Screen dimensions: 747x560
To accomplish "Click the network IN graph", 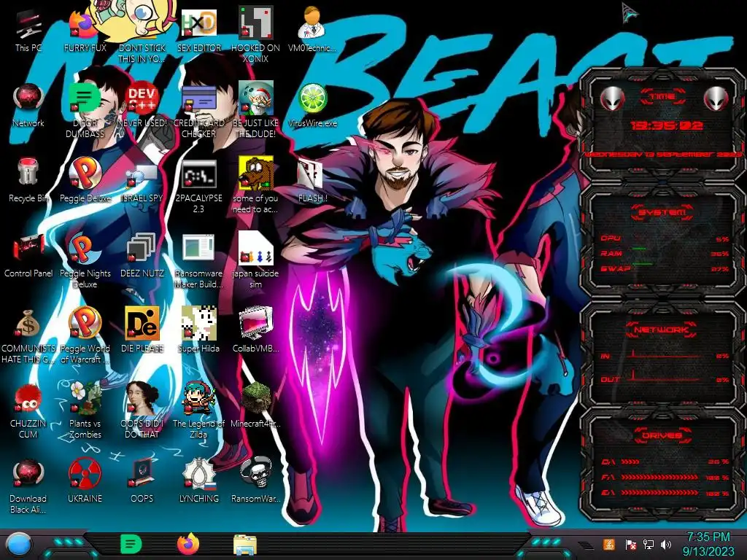I will pos(665,355).
